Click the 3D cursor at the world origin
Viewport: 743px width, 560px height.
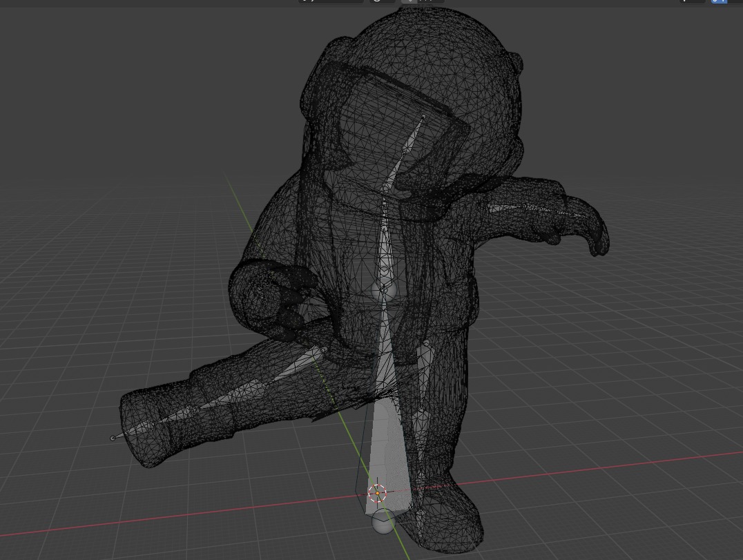click(377, 493)
